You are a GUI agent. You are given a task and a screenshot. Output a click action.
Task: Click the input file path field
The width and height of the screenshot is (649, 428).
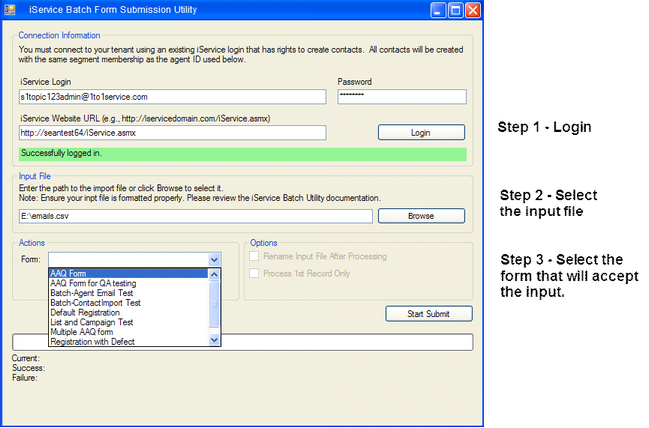tap(196, 216)
